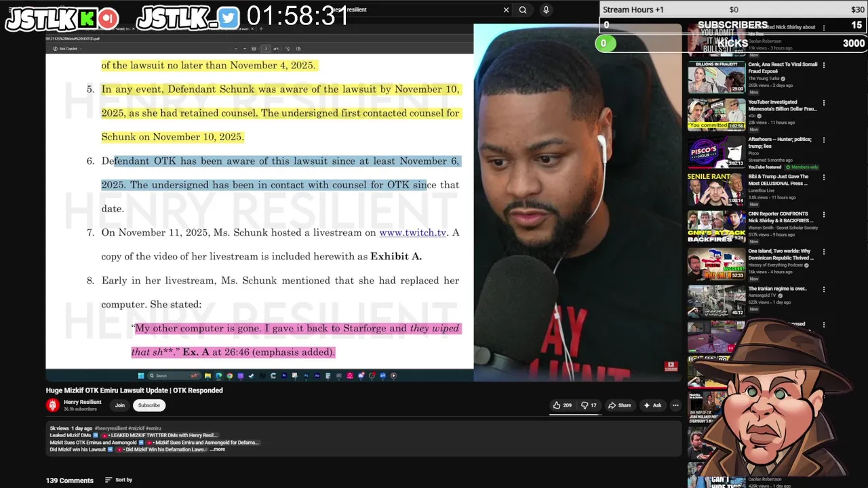Open One Island, Two worlds video title

tap(783, 254)
